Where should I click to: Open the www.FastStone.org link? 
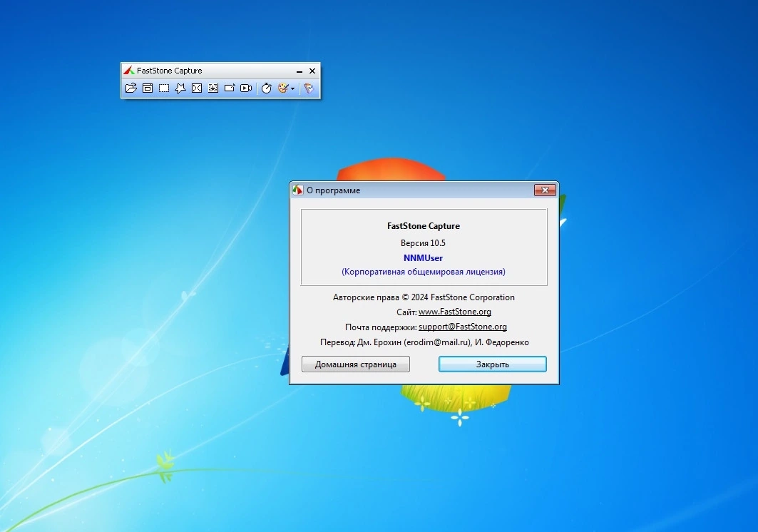pyautogui.click(x=455, y=312)
